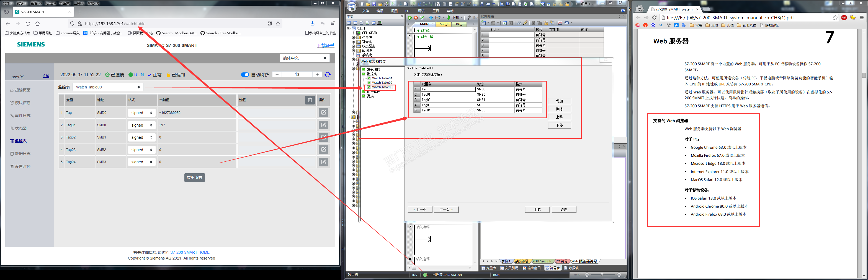Edit the Tag SMD0 row value
Image resolution: width=868 pixels, height=280 pixels.
coord(323,113)
